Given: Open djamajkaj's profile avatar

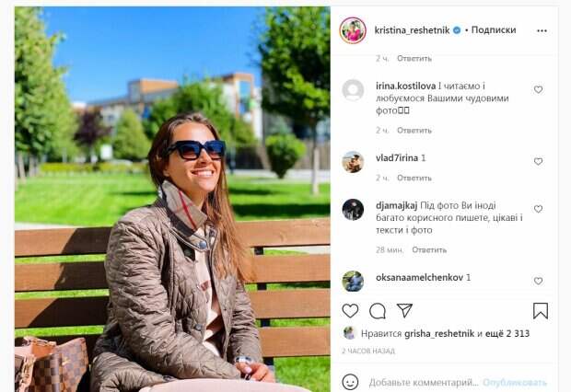Looking at the screenshot, I should (x=353, y=209).
